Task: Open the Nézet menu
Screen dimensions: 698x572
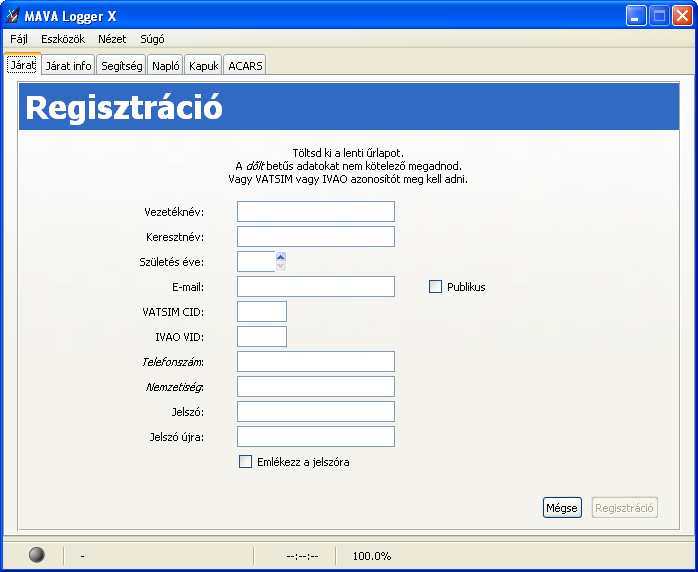Action: click(x=112, y=39)
